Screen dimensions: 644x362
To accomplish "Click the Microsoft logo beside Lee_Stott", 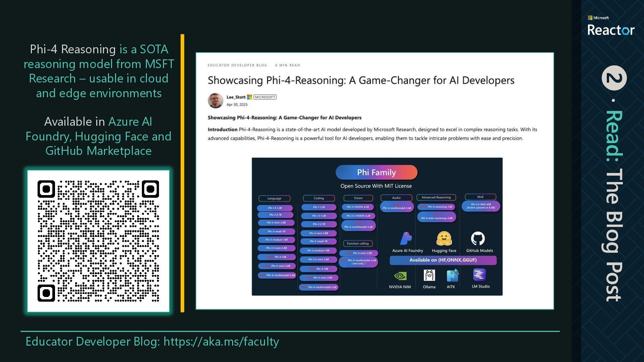I will point(250,97).
